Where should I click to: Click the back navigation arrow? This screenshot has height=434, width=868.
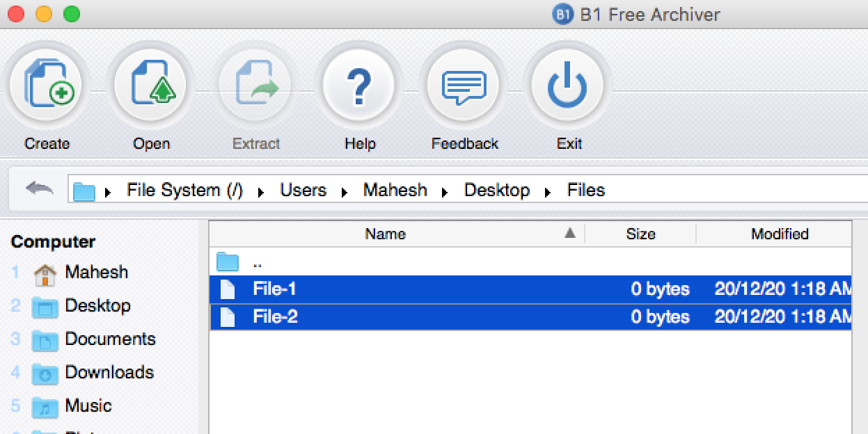(40, 188)
